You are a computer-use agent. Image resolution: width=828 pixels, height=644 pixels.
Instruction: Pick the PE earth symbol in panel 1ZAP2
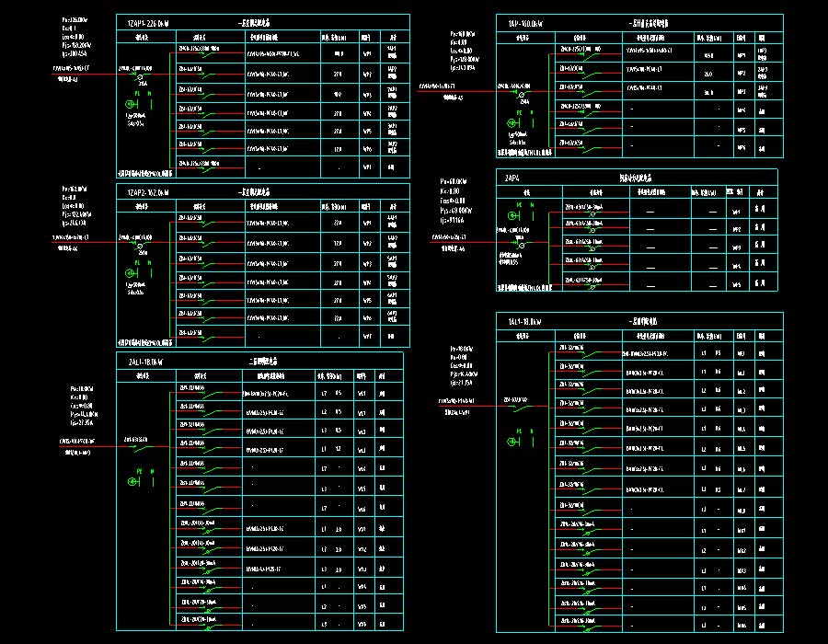click(131, 273)
